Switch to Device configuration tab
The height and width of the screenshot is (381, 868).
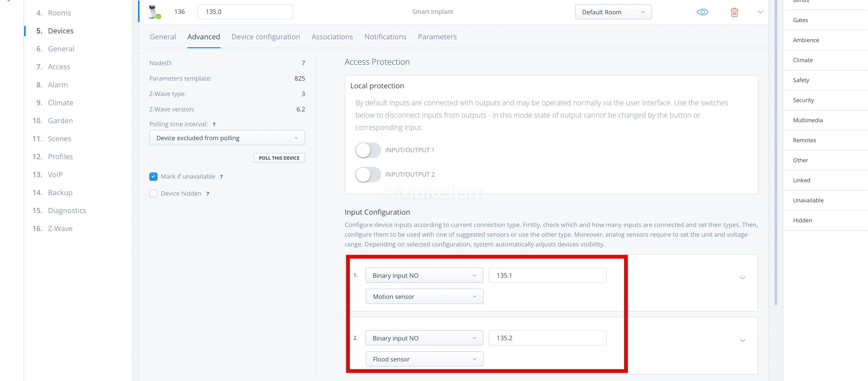[x=265, y=37]
